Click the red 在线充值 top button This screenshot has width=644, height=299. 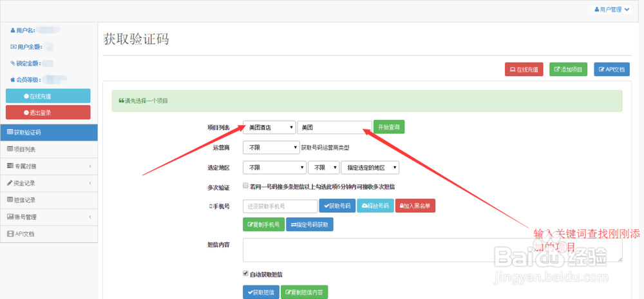tap(524, 70)
